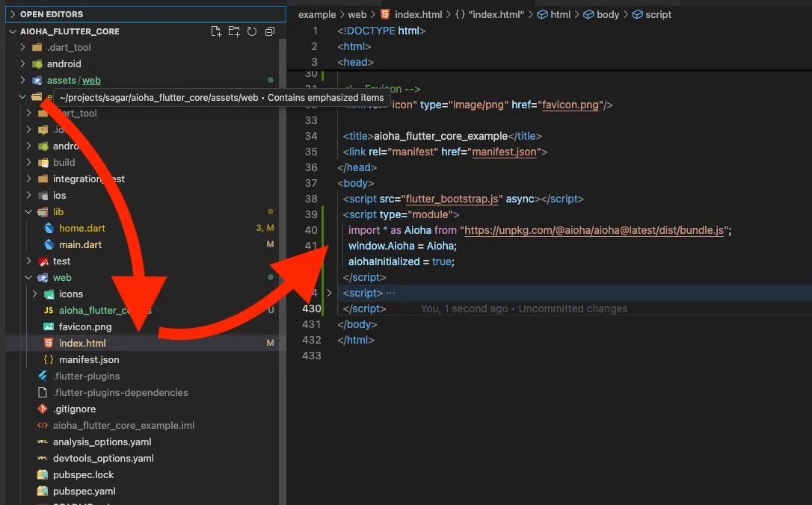Click the modified status dot on lib folder
Image resolution: width=812 pixels, height=505 pixels.
point(271,211)
